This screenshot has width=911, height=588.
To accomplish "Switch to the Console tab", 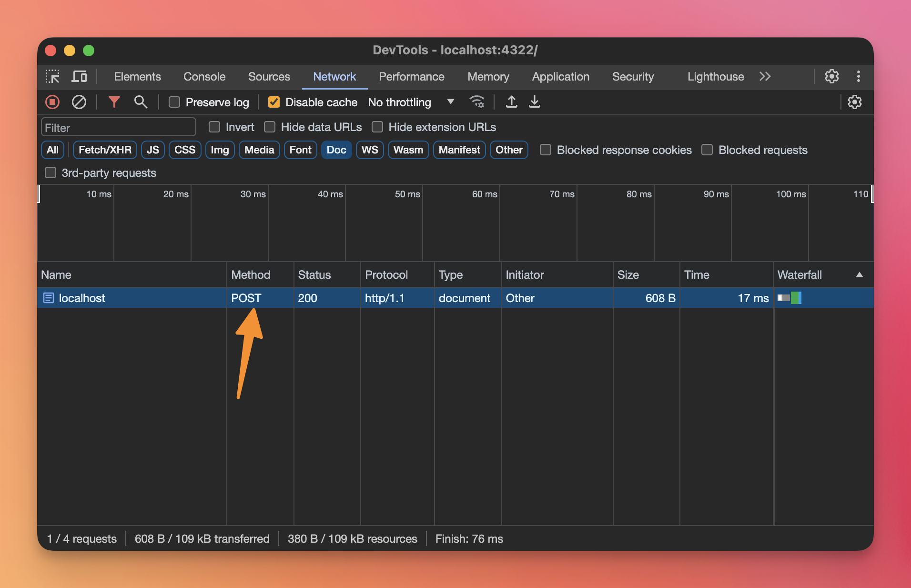I will click(x=204, y=77).
